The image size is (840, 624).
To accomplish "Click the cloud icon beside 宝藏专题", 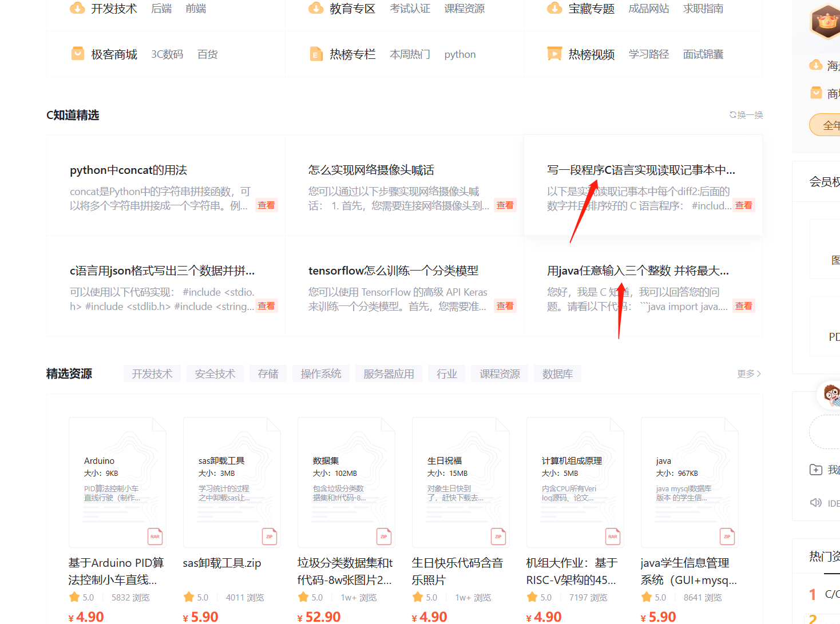I will [554, 8].
